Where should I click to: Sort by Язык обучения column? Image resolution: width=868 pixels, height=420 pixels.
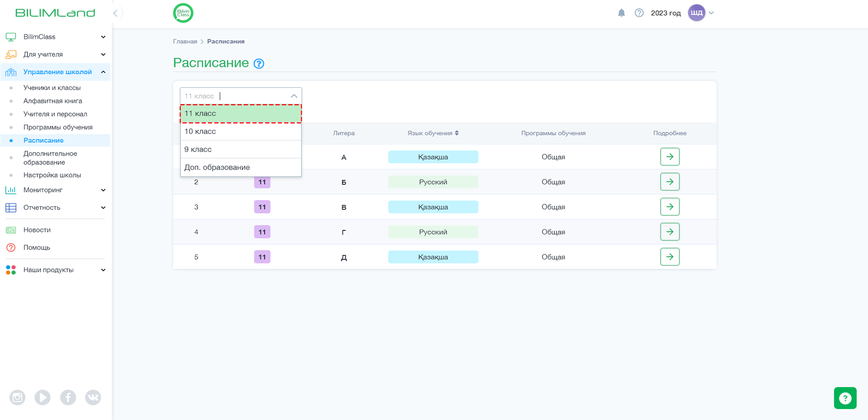tap(433, 133)
